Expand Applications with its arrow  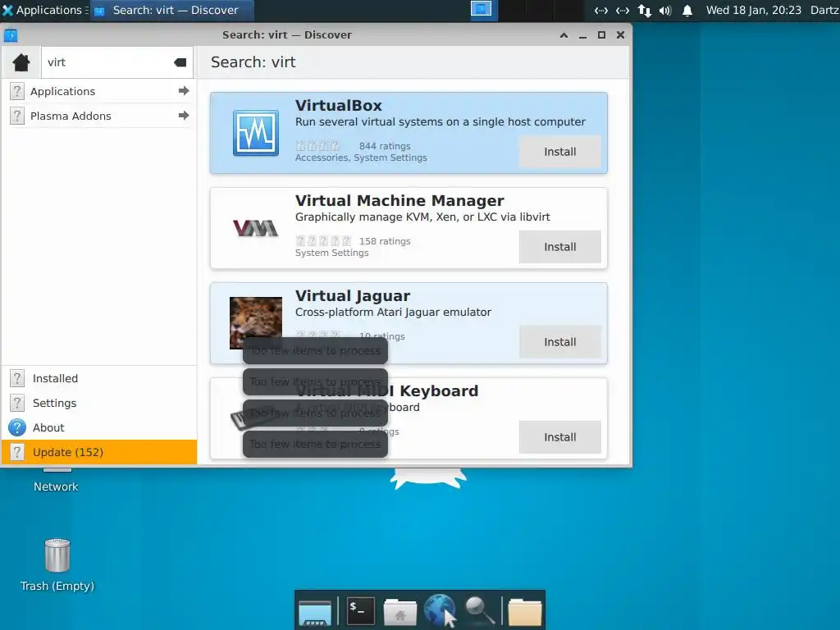tap(184, 91)
